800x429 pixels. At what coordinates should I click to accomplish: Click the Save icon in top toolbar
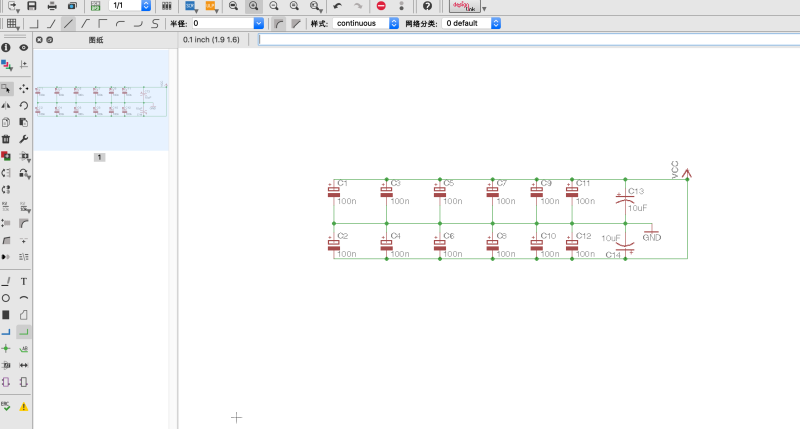(x=32, y=6)
